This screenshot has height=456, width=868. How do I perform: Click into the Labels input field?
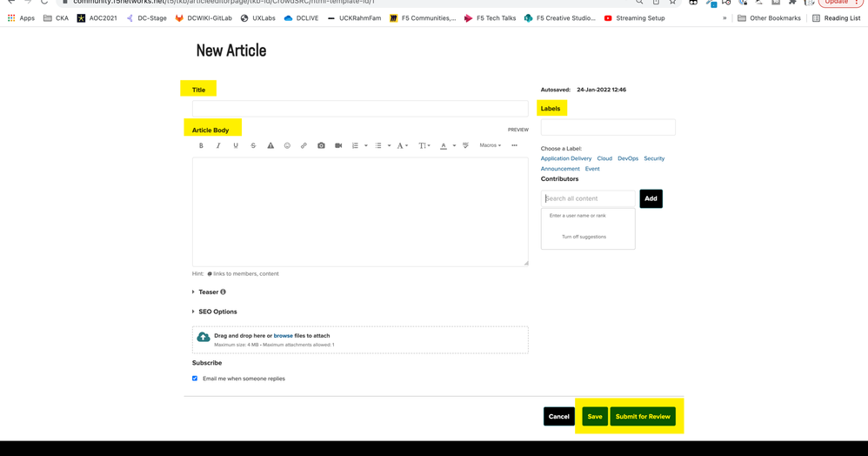click(608, 127)
